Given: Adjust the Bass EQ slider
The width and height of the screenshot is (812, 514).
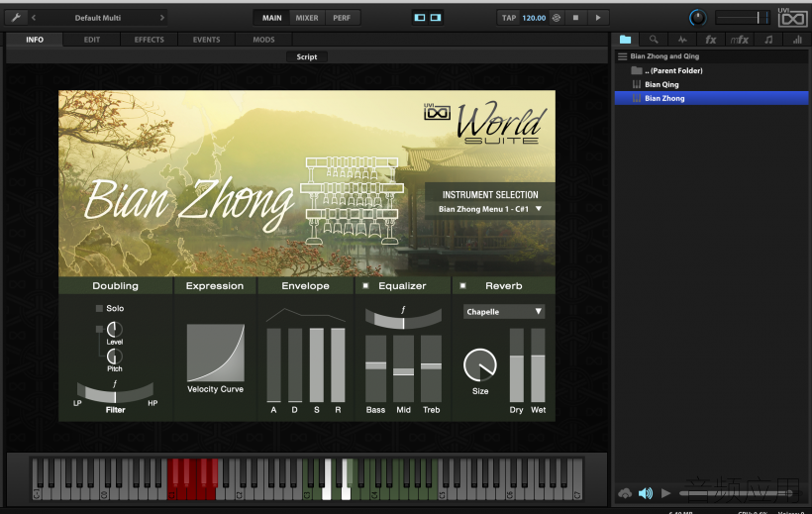Looking at the screenshot, I should [x=375, y=368].
